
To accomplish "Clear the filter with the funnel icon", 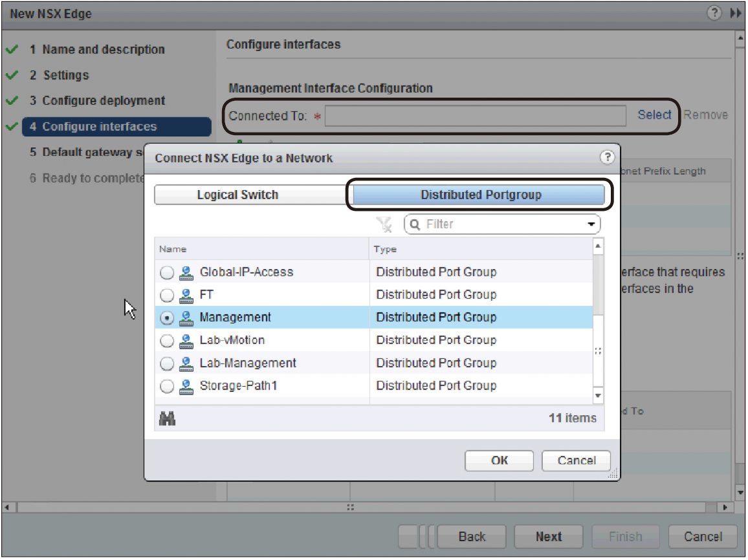I will 384,224.
